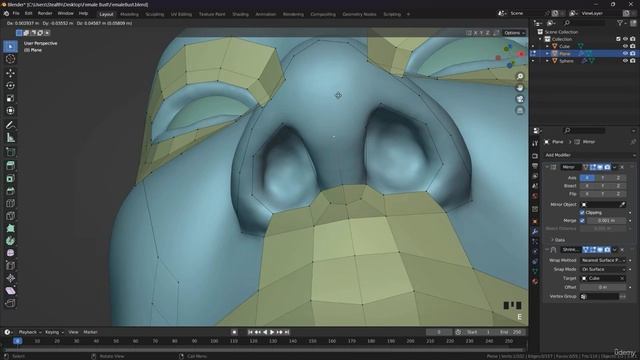Pick the Add Cube tool
640x360 pixels.
pyautogui.click(x=10, y=152)
